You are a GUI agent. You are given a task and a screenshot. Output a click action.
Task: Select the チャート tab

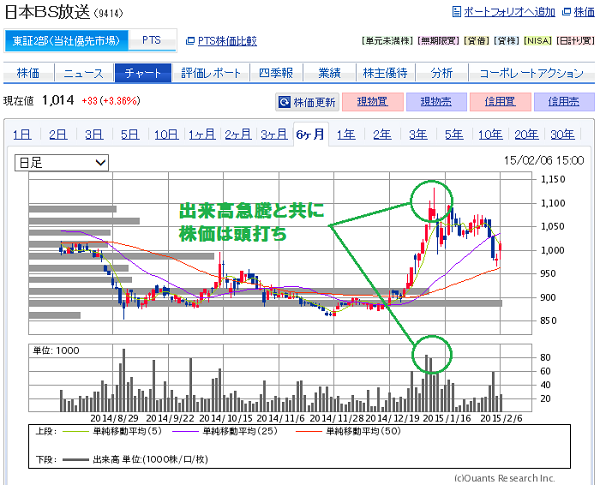[x=143, y=73]
